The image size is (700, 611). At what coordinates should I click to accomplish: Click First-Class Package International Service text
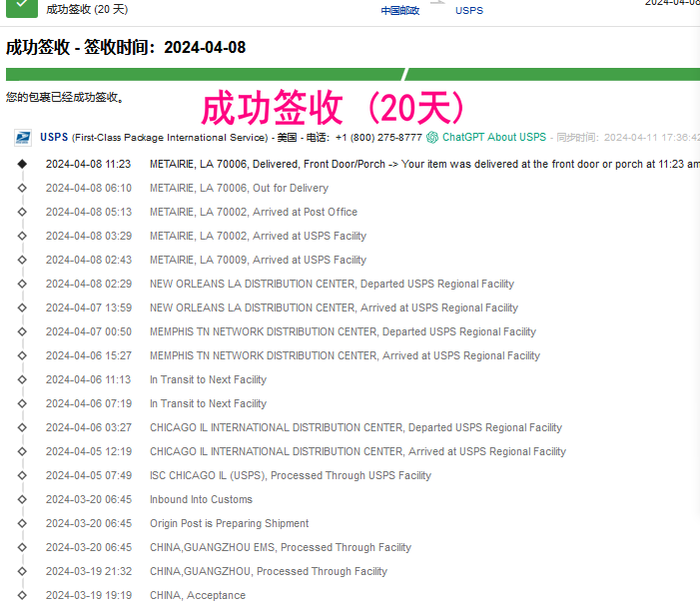point(170,138)
